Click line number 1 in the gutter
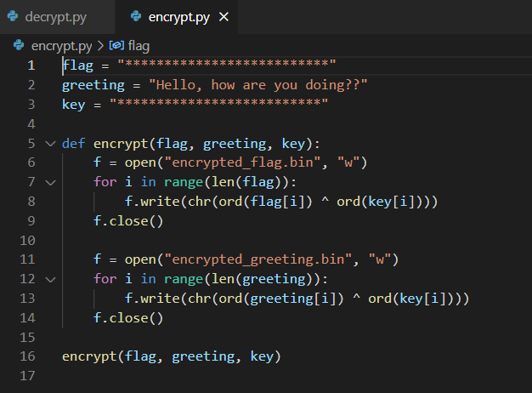Screen dimensions: 532x393 31,65
